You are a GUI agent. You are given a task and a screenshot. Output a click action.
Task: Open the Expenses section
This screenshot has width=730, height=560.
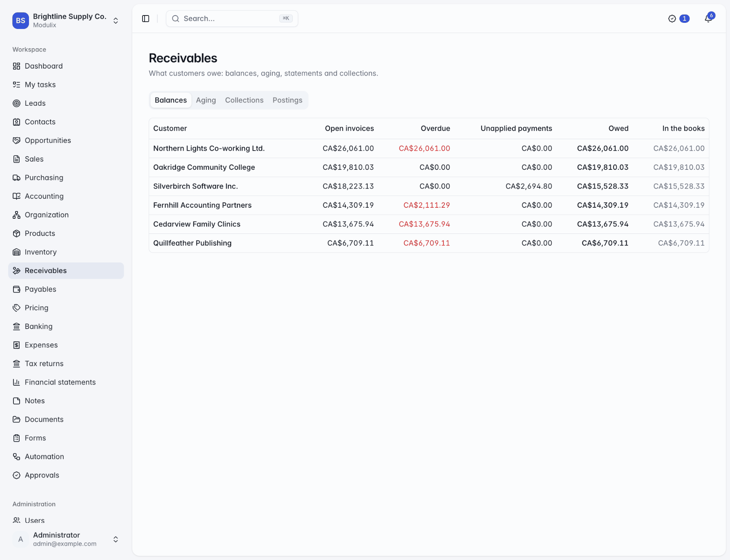[x=66, y=345]
